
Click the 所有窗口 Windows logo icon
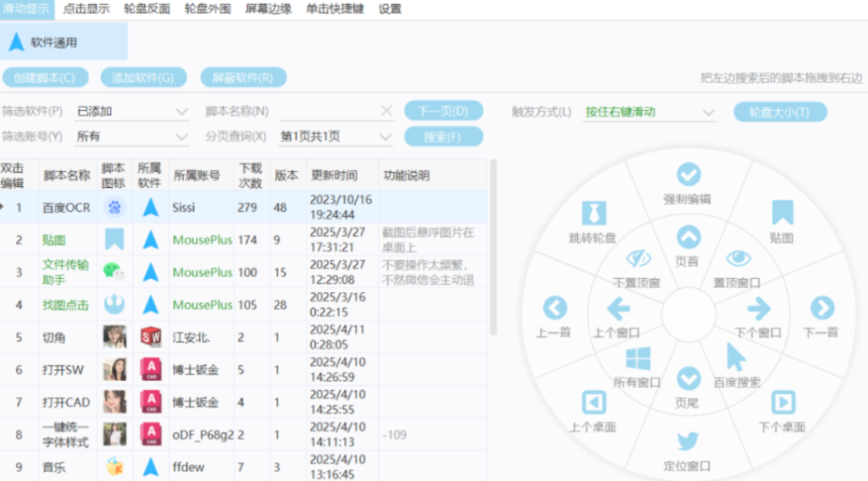click(637, 357)
